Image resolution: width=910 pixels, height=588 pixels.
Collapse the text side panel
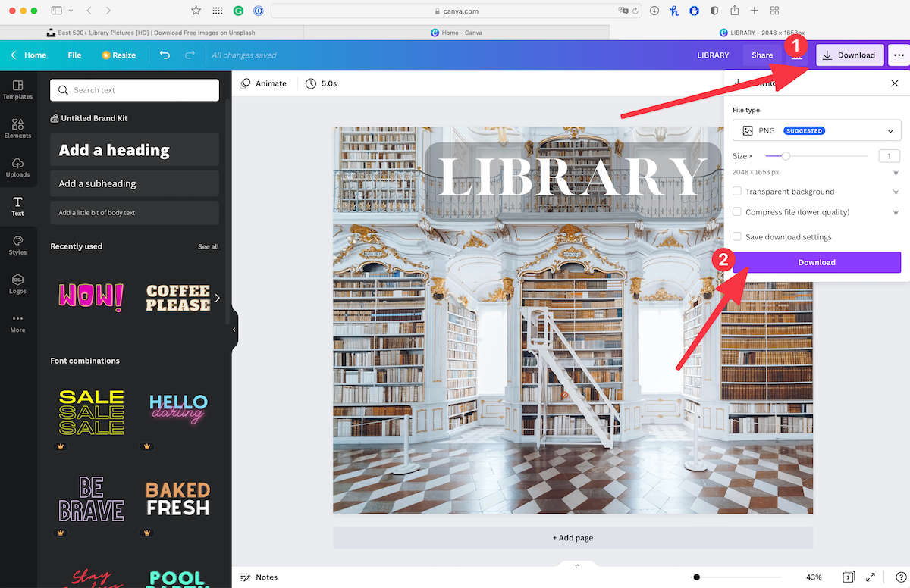click(x=234, y=330)
